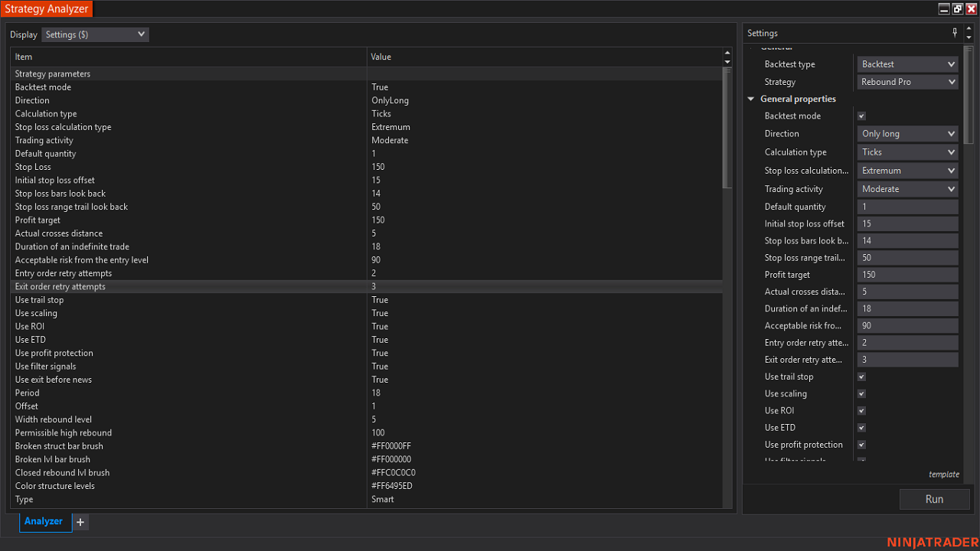Select the Type Smart row

tap(367, 500)
